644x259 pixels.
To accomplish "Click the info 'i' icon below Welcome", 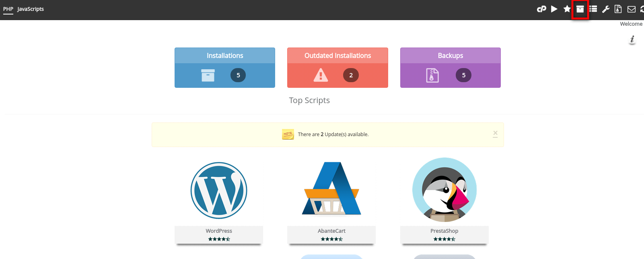I will point(632,39).
